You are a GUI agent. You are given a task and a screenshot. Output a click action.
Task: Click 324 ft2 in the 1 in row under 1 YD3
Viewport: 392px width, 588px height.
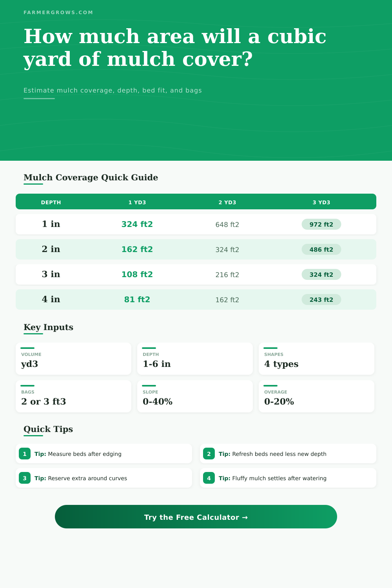[137, 224]
